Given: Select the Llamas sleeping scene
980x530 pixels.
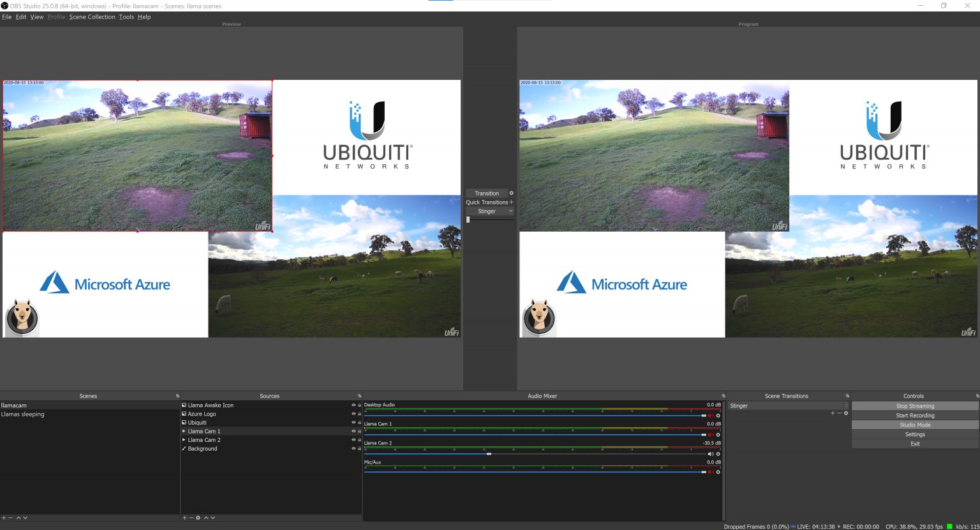Looking at the screenshot, I should 90,414.
